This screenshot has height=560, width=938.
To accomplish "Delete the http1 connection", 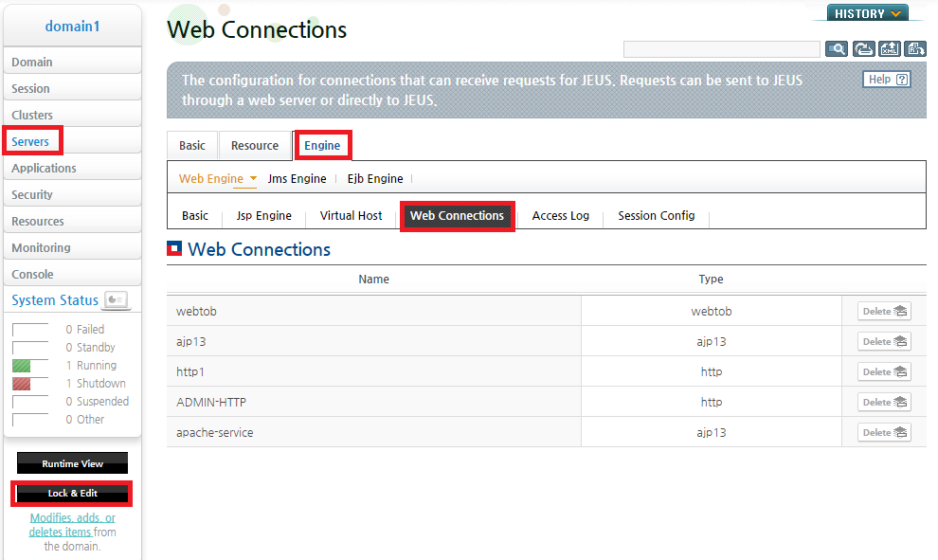I will [884, 371].
